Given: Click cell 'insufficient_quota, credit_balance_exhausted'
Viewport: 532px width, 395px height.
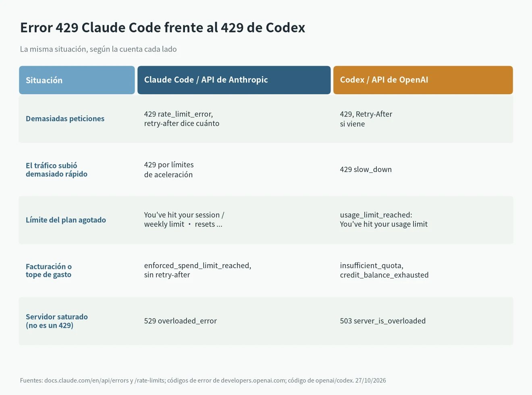Looking at the screenshot, I should (384, 271).
